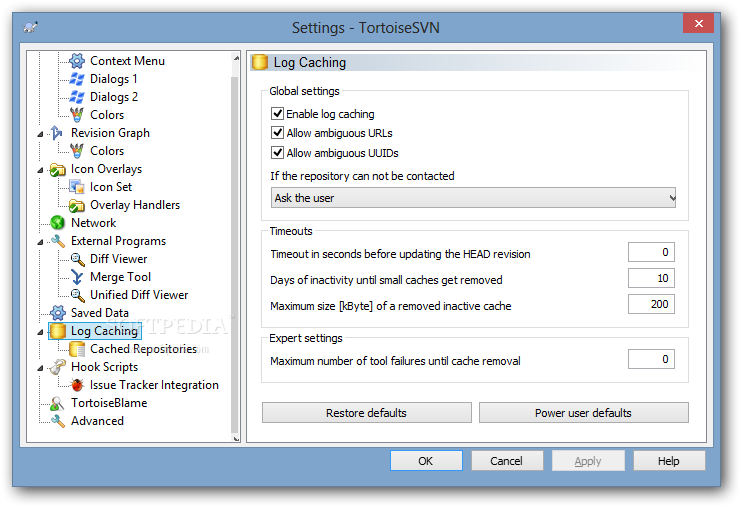The width and height of the screenshot is (741, 507).
Task: Click the Log Caching database icon in tree
Action: pyautogui.click(x=58, y=331)
